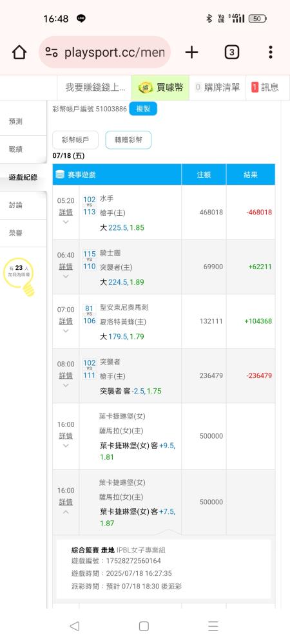Expand chevron under 08:00 game details
The height and width of the screenshot is (644, 290).
66,386
